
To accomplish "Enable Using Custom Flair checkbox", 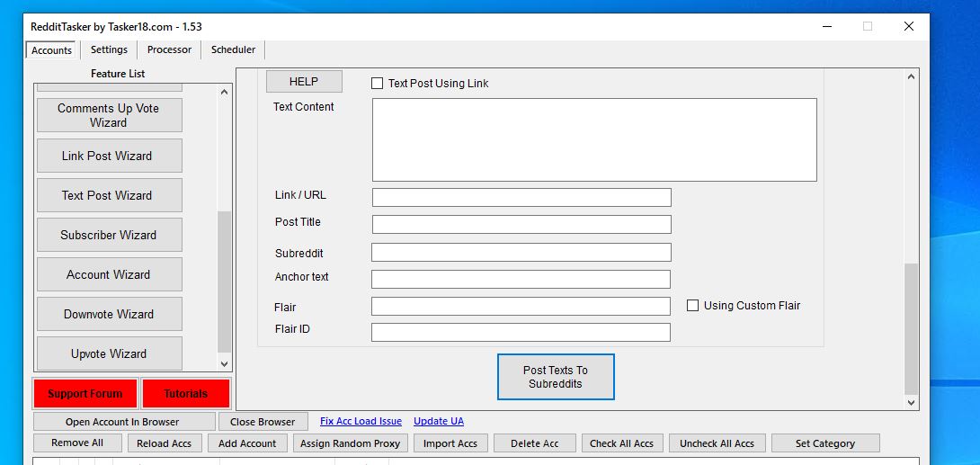I will [692, 306].
